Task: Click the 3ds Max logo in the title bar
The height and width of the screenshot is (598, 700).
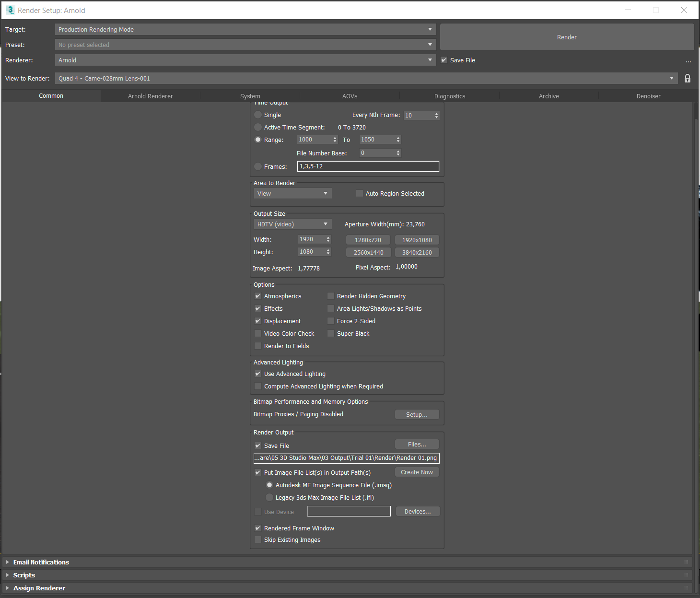Action: click(10, 10)
